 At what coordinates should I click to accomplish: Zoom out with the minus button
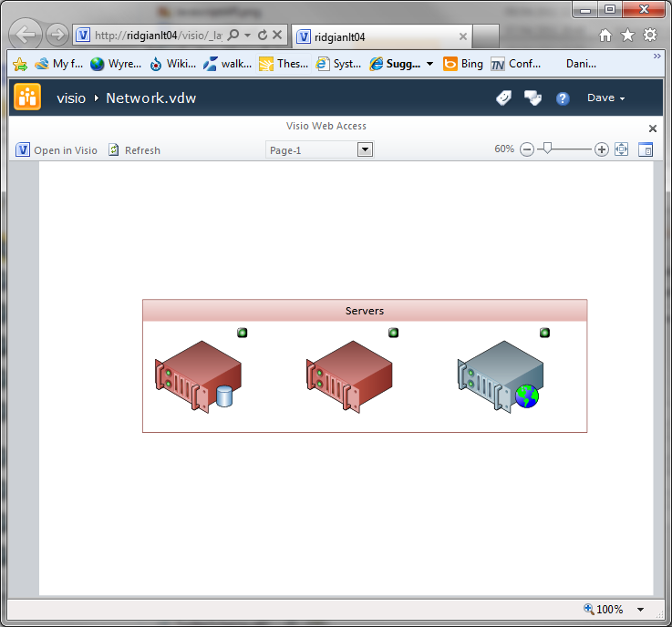coord(527,149)
